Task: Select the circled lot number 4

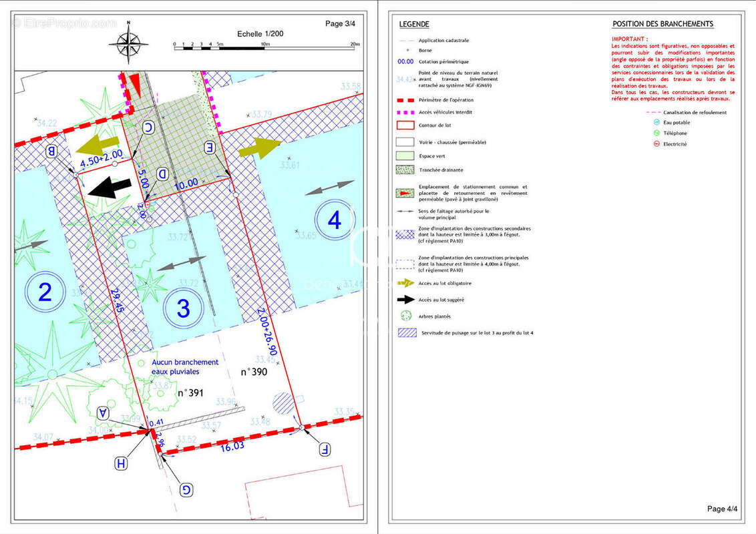Action: tap(335, 220)
